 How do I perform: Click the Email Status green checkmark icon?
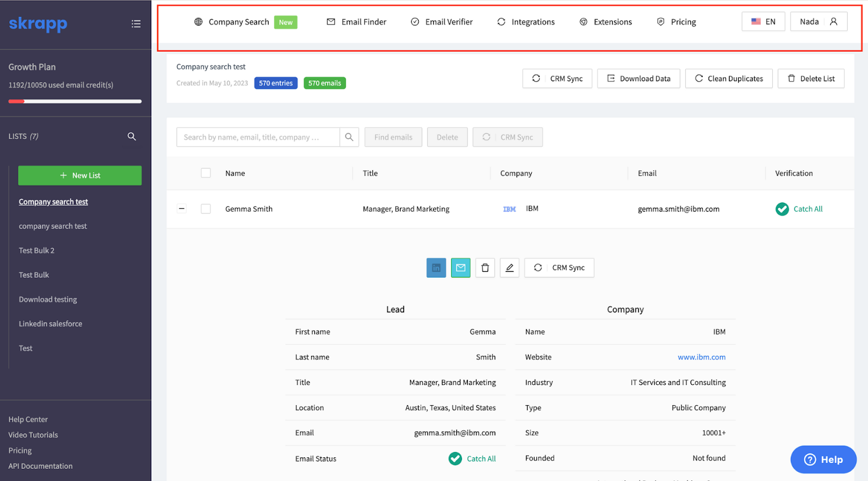click(x=455, y=458)
